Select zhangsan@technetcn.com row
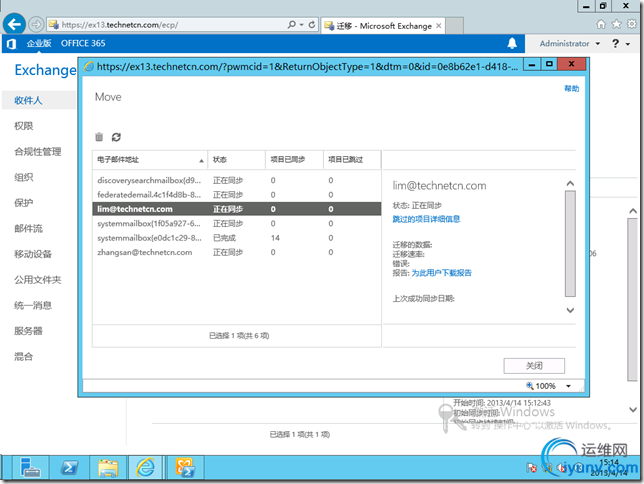Screen dimensions: 644x484 tap(237, 252)
